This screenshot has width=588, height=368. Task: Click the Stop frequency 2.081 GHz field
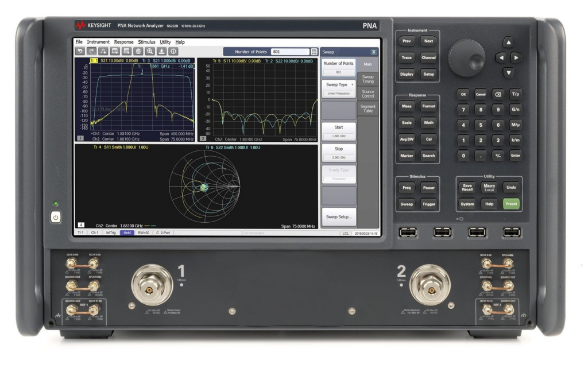point(338,157)
